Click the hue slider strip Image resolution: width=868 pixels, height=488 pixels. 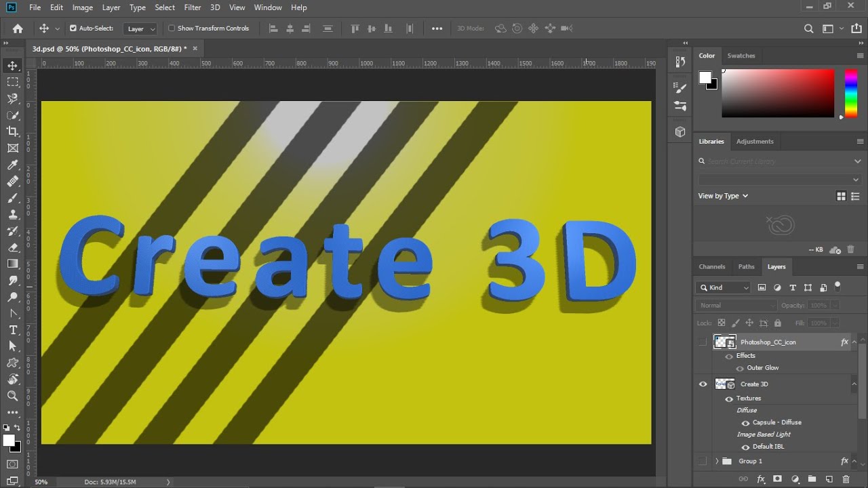coord(850,93)
